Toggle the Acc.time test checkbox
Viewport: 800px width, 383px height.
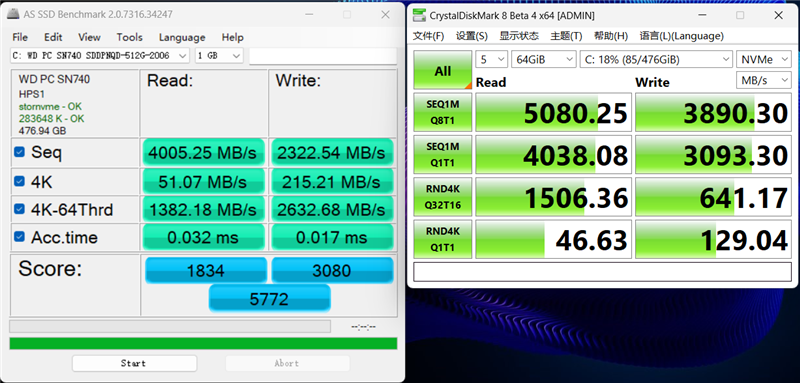[x=19, y=237]
